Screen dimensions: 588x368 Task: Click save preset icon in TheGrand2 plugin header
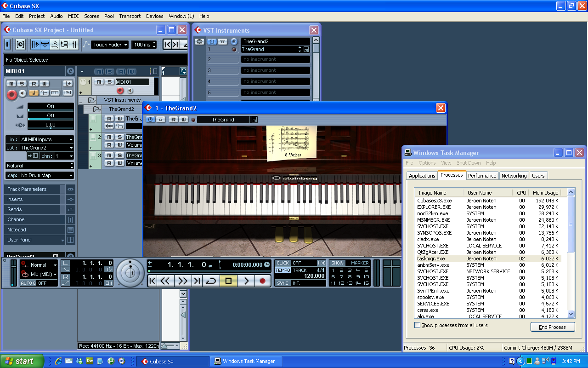(254, 120)
